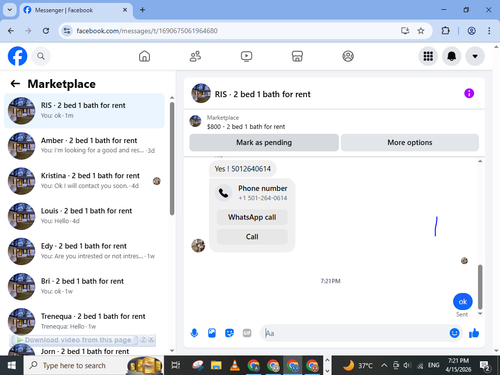This screenshot has height=375, width=500.
Task: Click the install app icon in address bar
Action: point(405,31)
